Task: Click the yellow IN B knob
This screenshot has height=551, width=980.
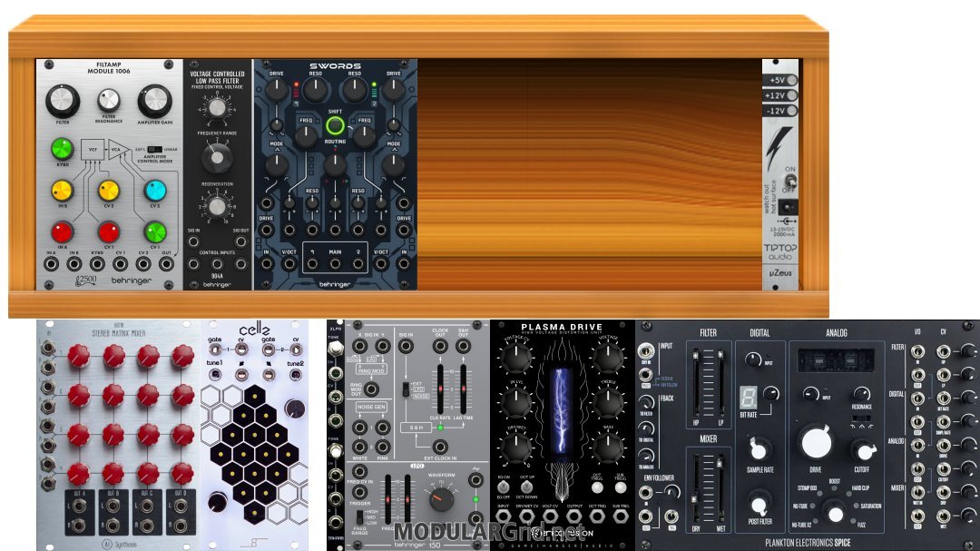Action: (x=62, y=190)
